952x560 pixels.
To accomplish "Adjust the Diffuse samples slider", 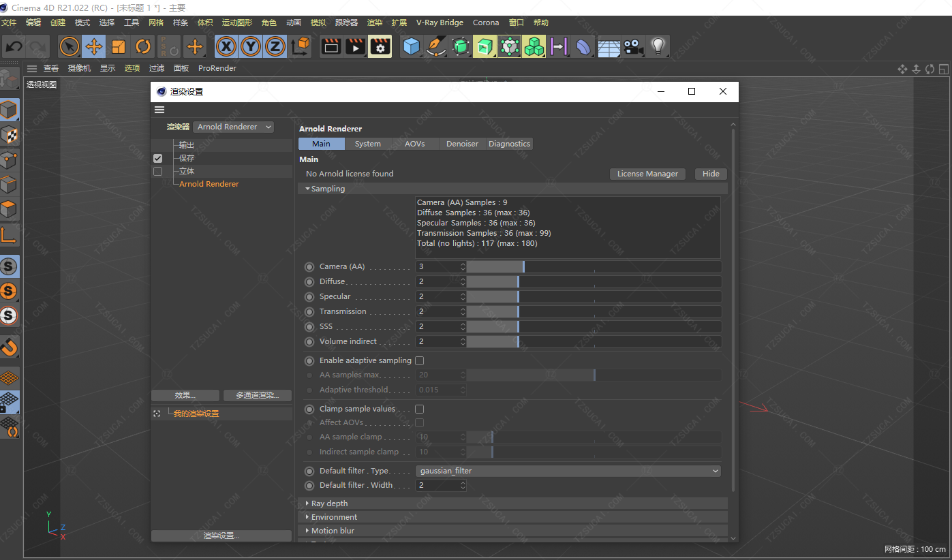I will tap(594, 281).
